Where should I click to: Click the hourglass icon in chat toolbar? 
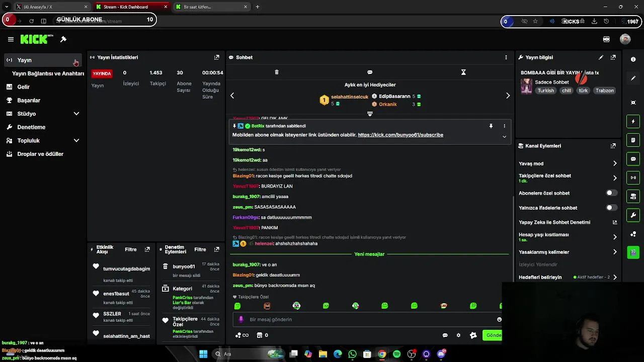(463, 72)
